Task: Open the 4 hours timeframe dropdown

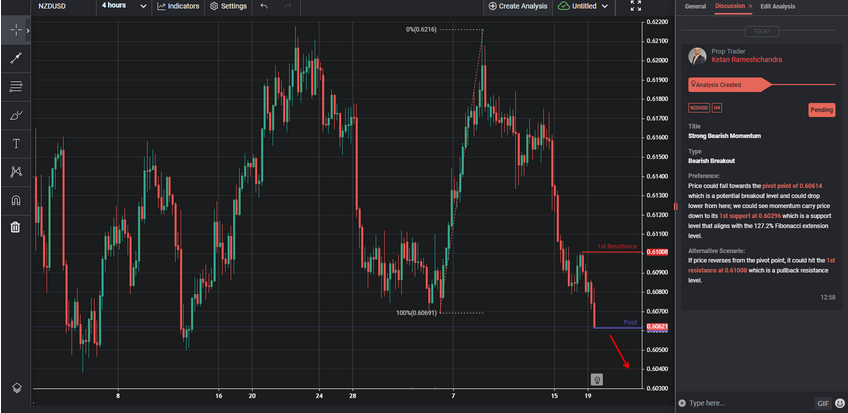Action: [x=124, y=6]
